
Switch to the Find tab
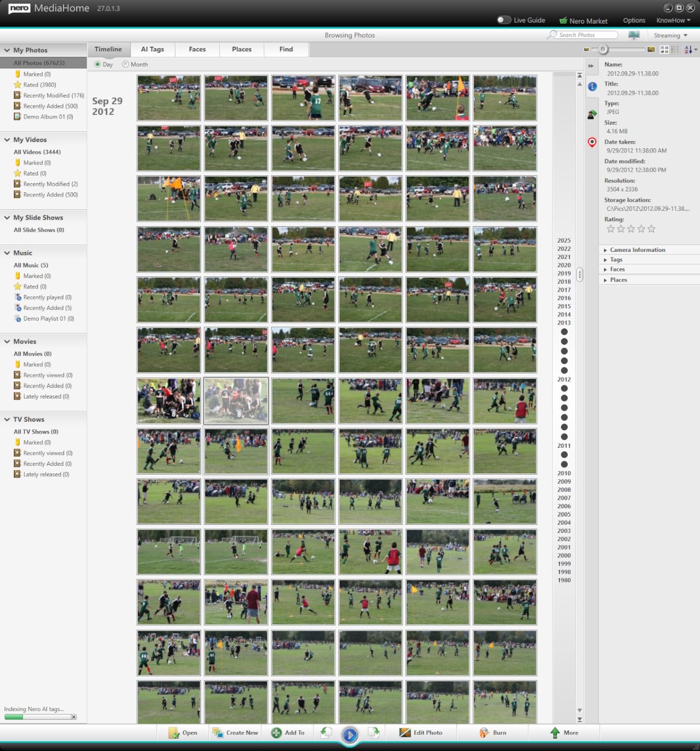(x=286, y=49)
